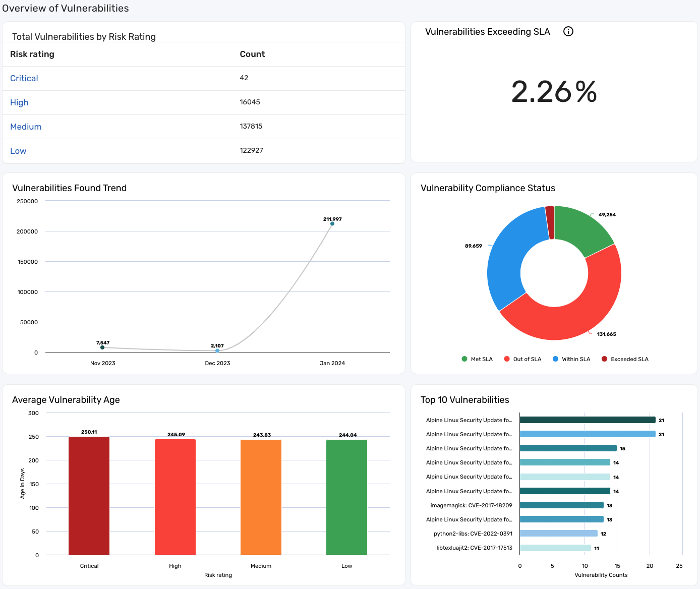Select the Jan 2024 trend data point

332,224
